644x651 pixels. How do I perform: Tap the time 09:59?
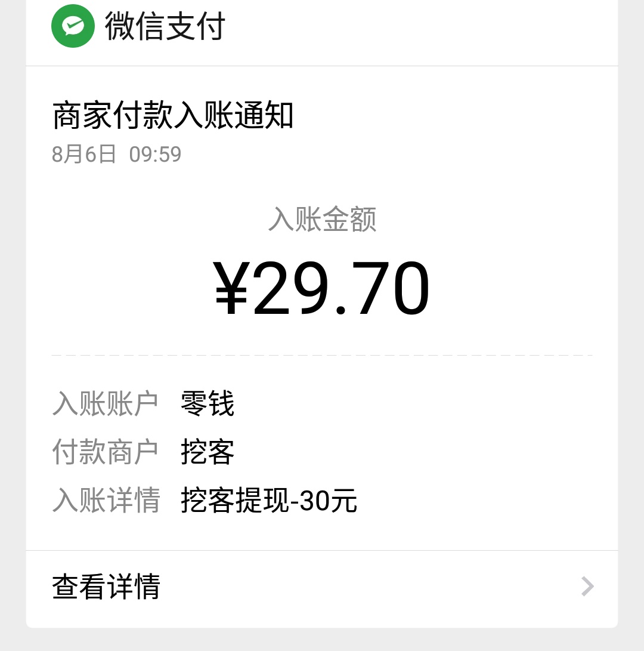(x=155, y=155)
